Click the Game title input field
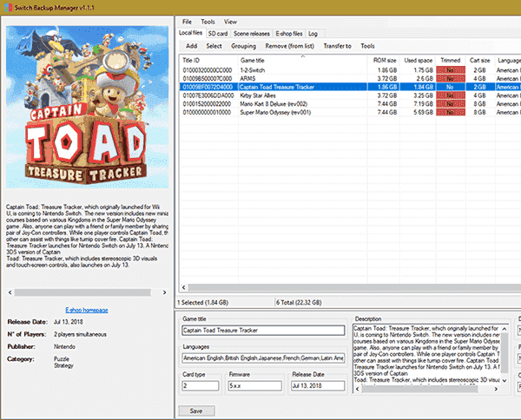 263,331
